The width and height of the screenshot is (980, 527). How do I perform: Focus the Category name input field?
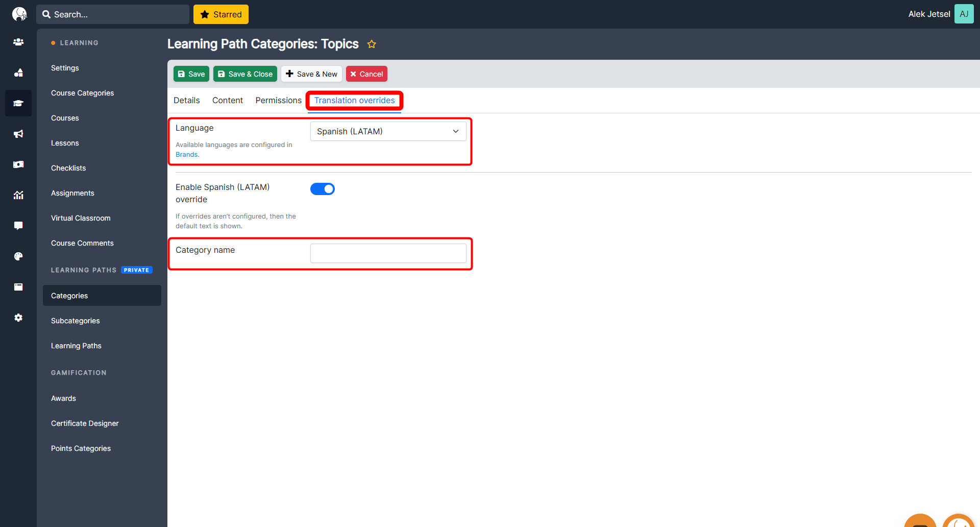tap(388, 253)
